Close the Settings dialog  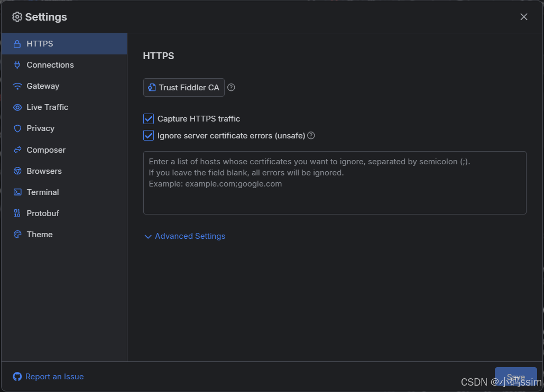tap(524, 17)
